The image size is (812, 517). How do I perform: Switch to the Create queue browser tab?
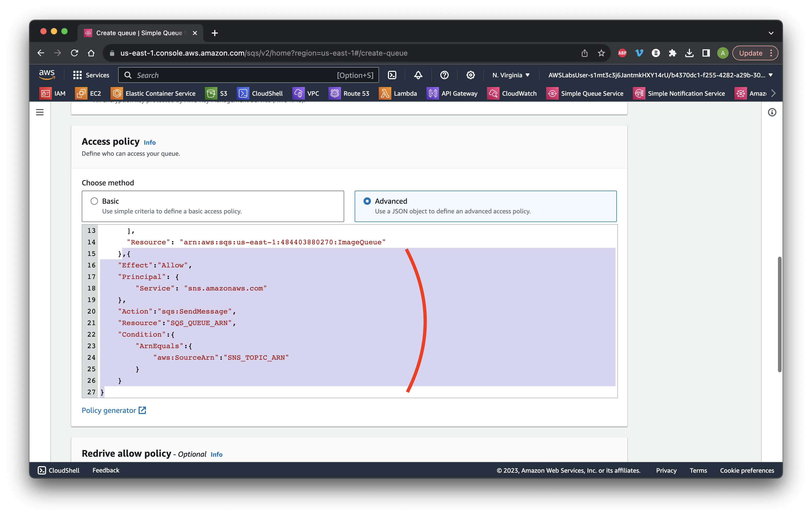point(140,33)
